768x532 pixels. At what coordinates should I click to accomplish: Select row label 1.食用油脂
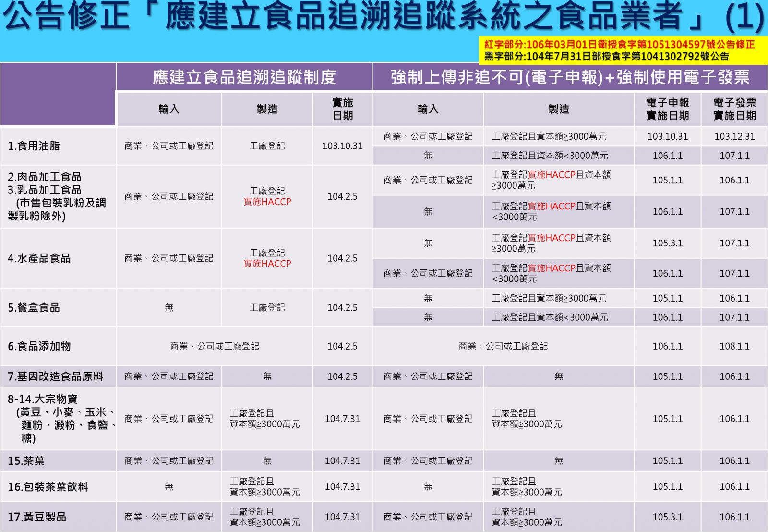tap(34, 146)
